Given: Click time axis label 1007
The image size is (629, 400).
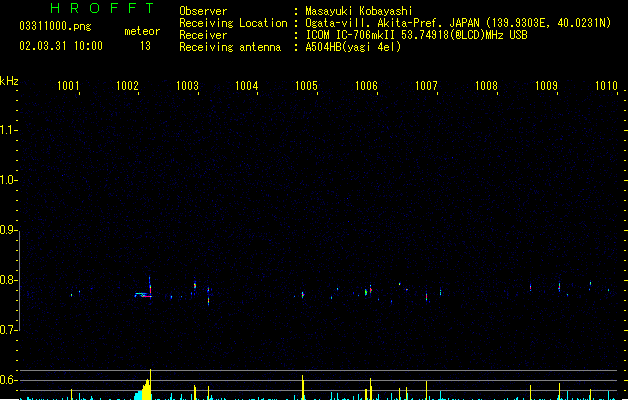Looking at the screenshot, I should point(426,85).
